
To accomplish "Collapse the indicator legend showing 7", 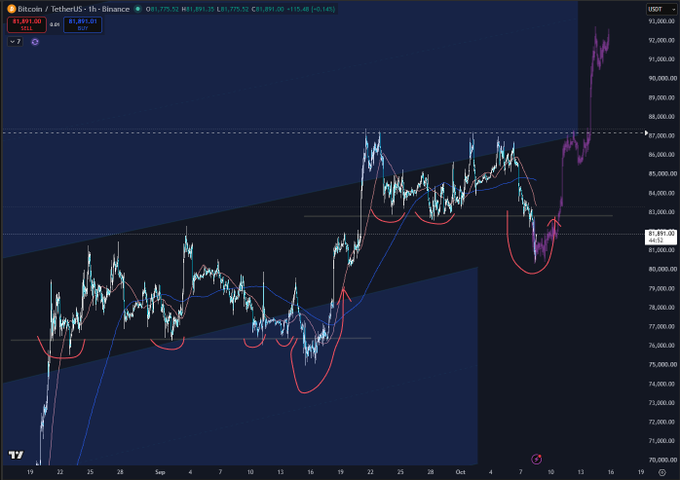I will click(15, 42).
